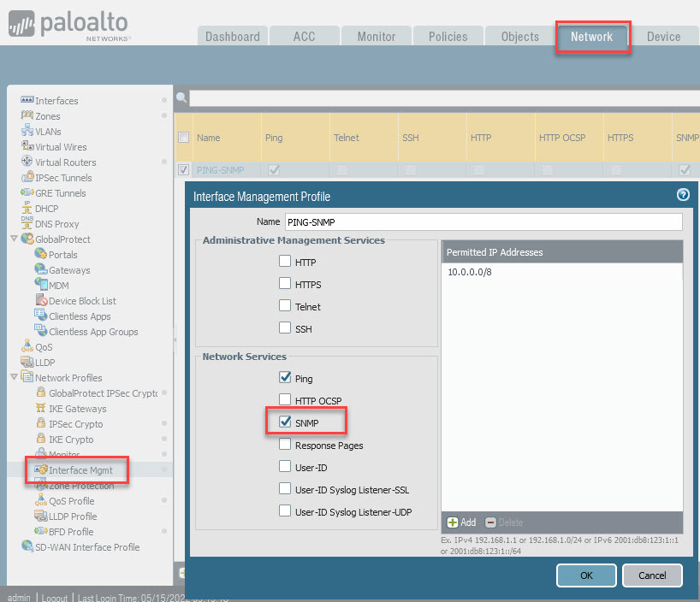Open the Zone Protection profile item
700x602 pixels.
(x=81, y=486)
